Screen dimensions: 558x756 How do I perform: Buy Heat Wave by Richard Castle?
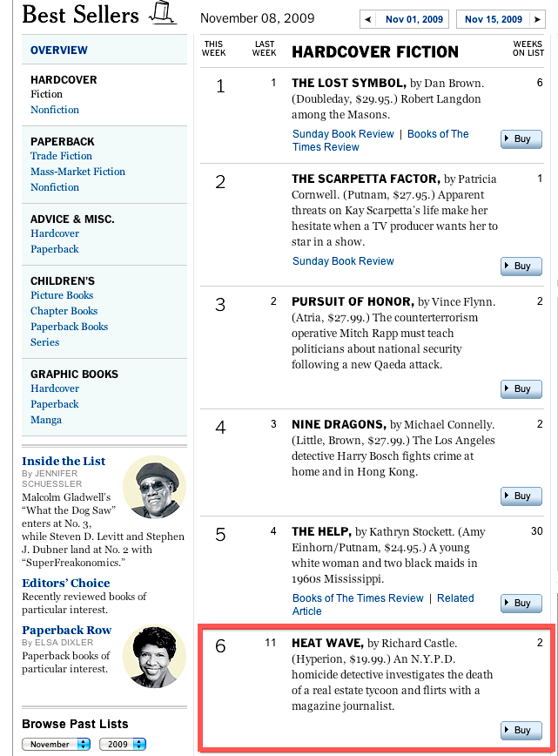click(521, 730)
